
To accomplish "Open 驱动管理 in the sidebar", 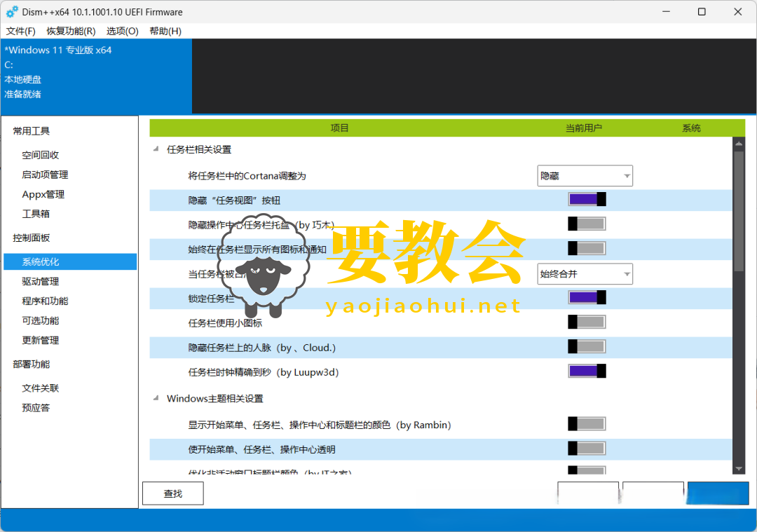I will (40, 282).
